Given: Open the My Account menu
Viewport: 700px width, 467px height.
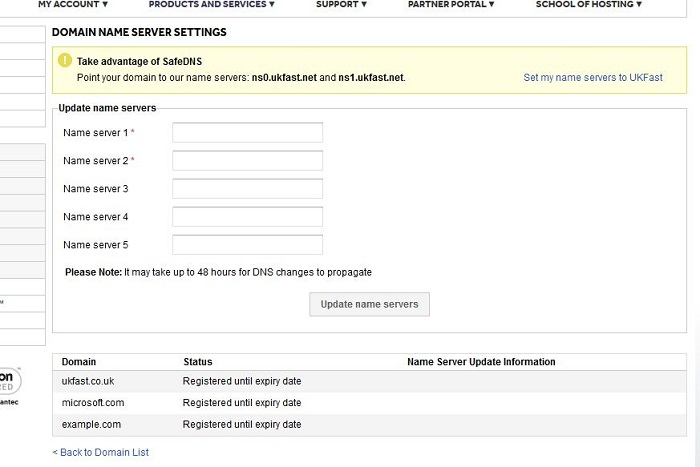Looking at the screenshot, I should (x=73, y=4).
